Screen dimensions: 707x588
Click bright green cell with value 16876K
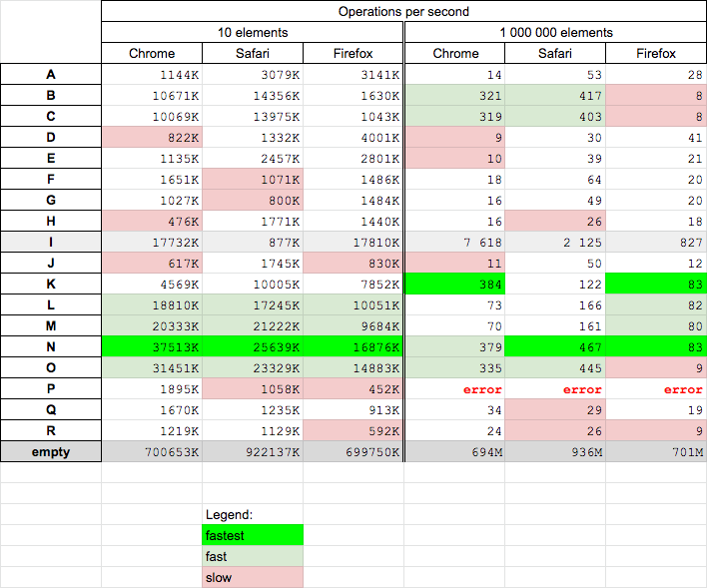point(353,346)
